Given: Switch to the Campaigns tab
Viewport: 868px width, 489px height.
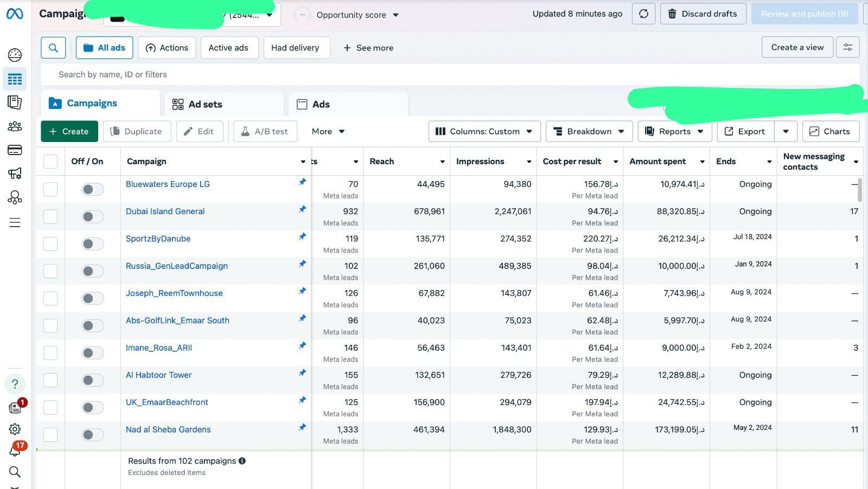Looking at the screenshot, I should [x=100, y=103].
